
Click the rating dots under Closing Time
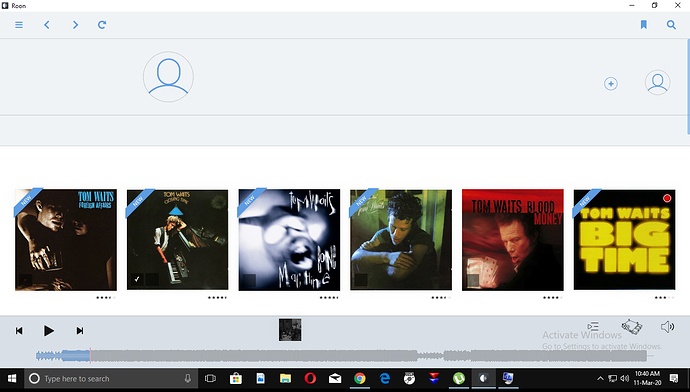tap(217, 298)
